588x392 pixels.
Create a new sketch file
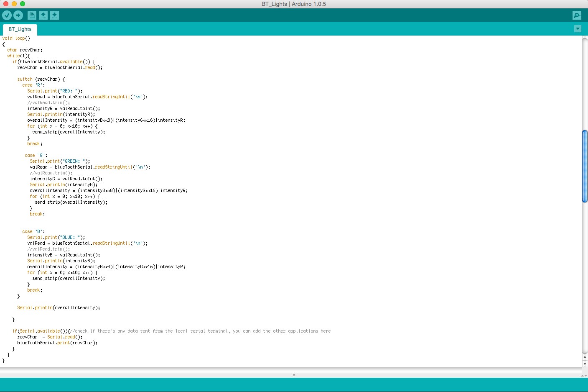pos(32,15)
